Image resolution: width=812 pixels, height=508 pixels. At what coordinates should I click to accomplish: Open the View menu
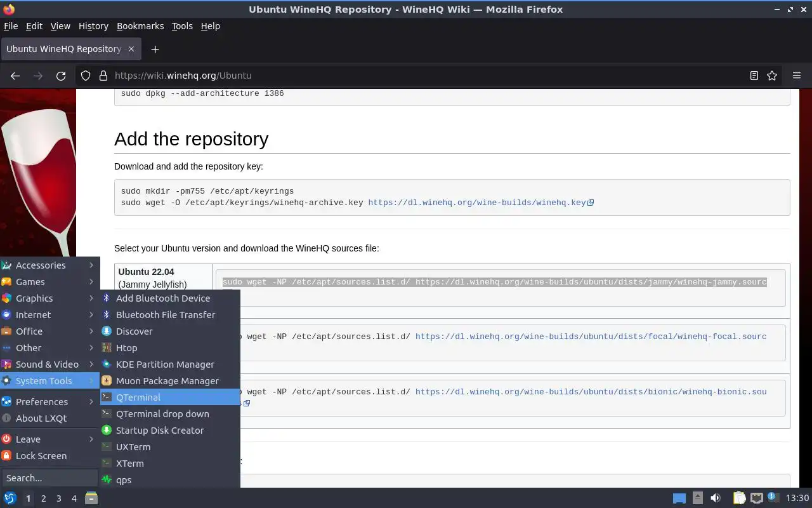tap(60, 26)
